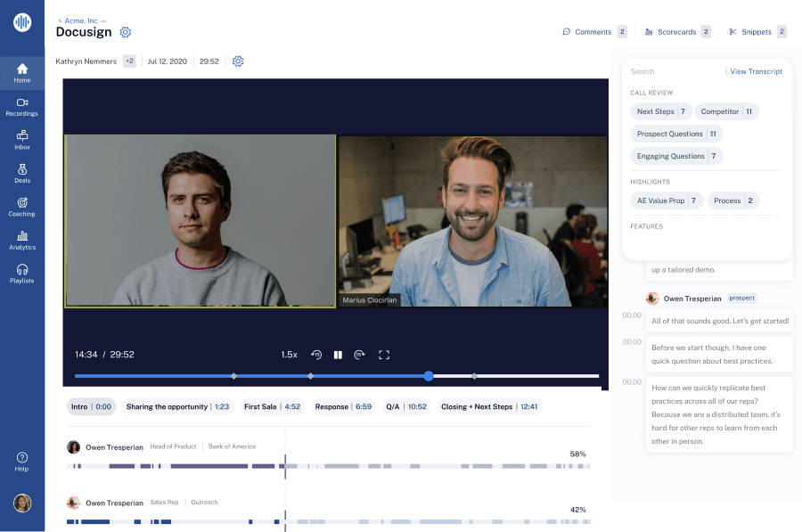Image resolution: width=802 pixels, height=532 pixels.
Task: Jump to the Q/A chapter at 10:52
Action: pyautogui.click(x=405, y=406)
